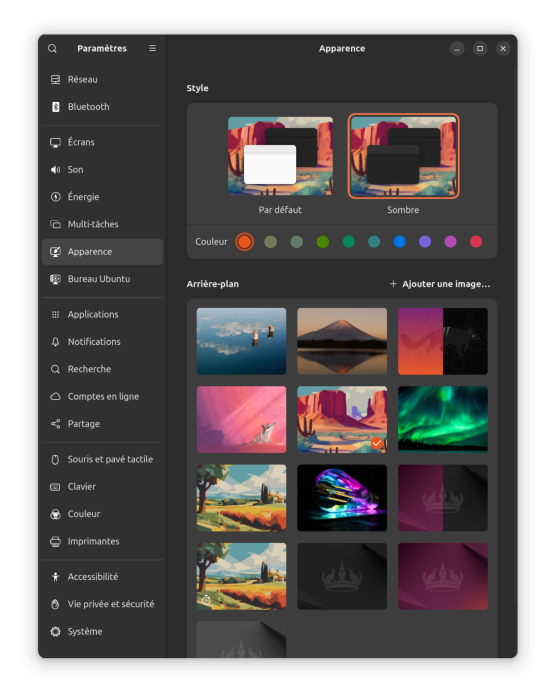Click the Applications grid icon
The image size is (555, 700).
tap(55, 315)
